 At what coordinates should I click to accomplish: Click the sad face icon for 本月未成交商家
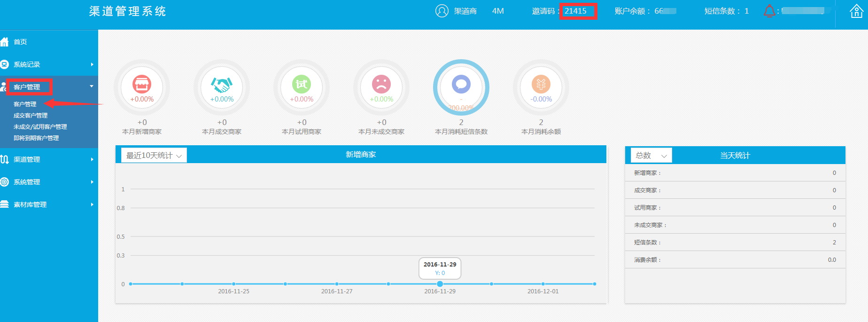381,84
